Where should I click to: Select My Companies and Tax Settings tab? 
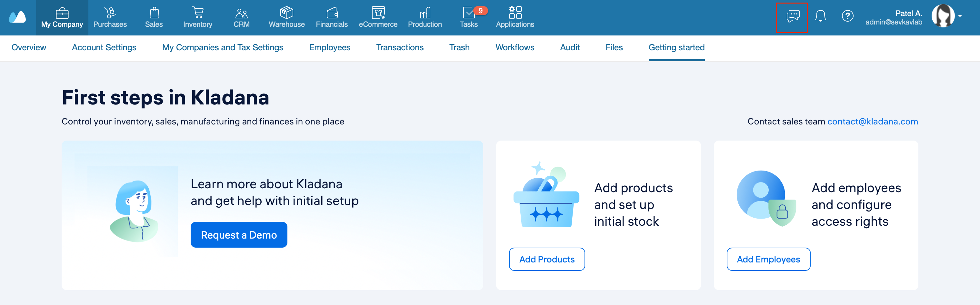tap(223, 47)
